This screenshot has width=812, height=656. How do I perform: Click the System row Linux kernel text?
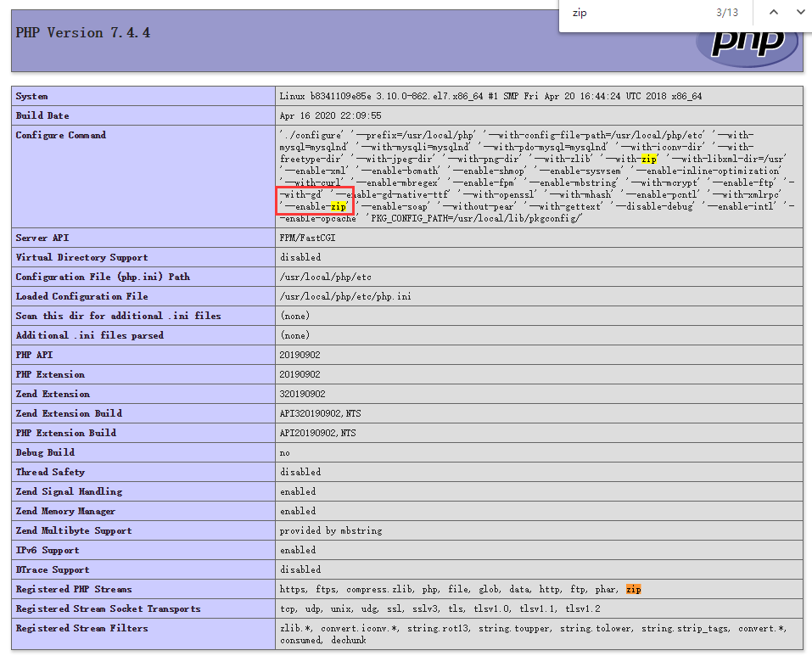click(x=490, y=96)
